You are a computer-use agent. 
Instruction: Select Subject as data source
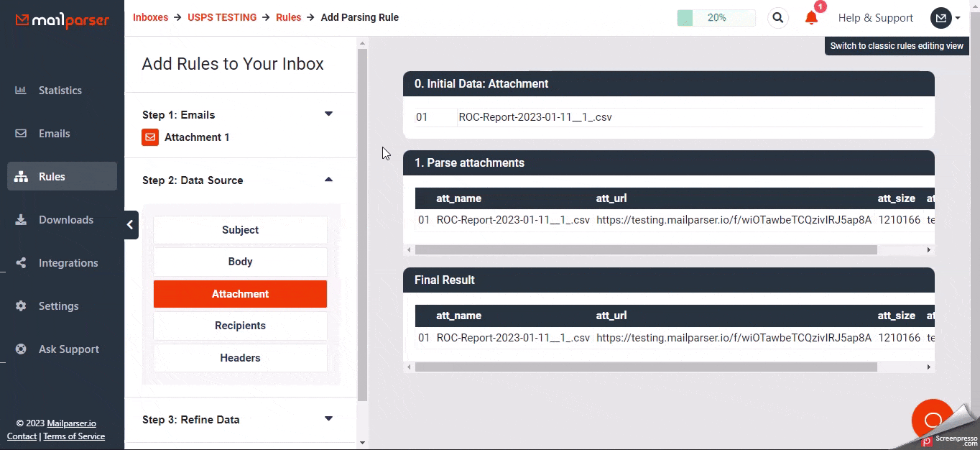click(240, 230)
